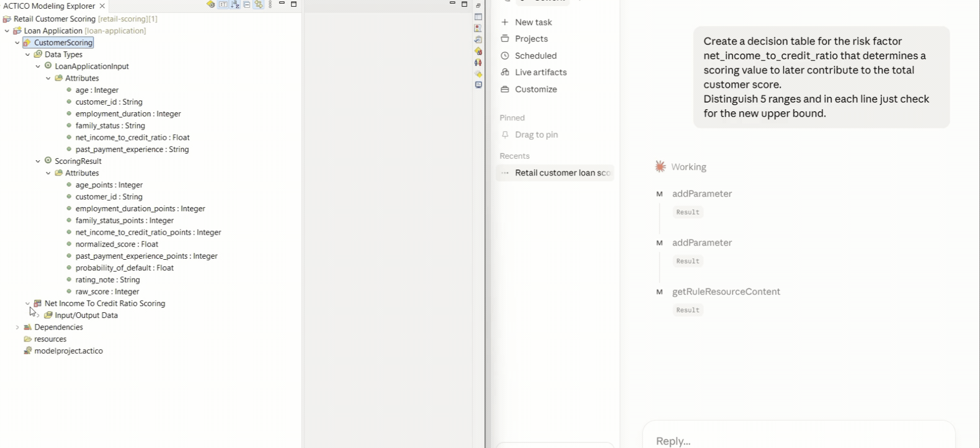Collapse the ScoringResult node
The image size is (980, 448).
point(38,161)
